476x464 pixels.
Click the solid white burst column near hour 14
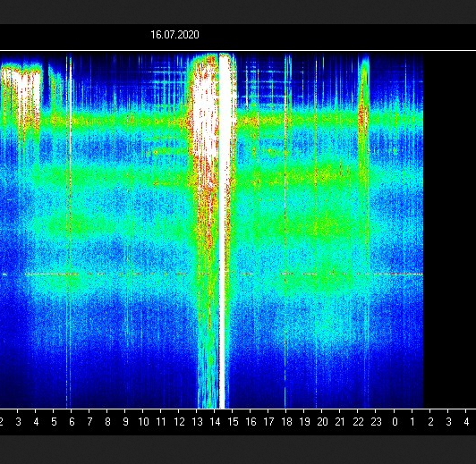(224, 231)
